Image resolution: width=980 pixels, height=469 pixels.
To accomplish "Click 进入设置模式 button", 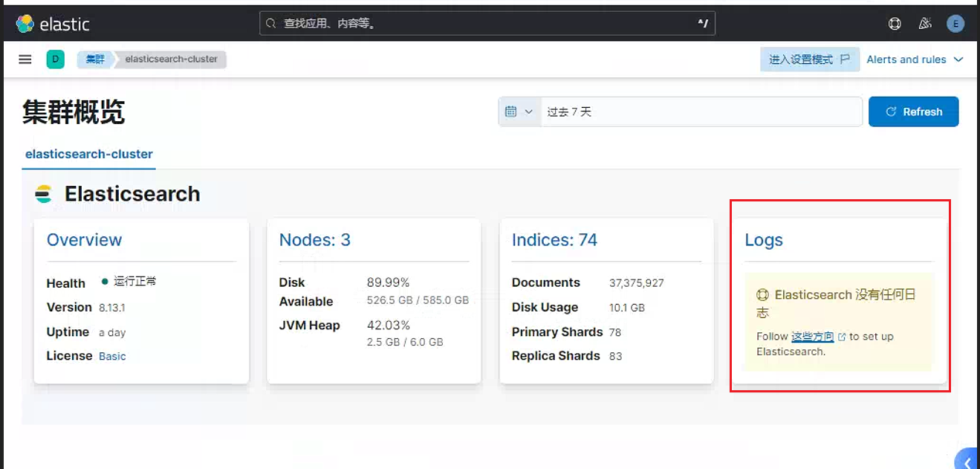I will pos(809,59).
